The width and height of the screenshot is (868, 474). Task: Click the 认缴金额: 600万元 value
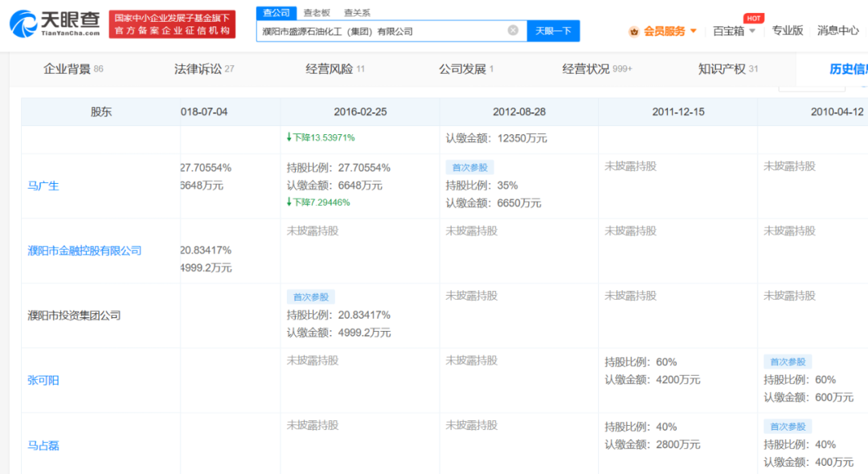point(809,397)
